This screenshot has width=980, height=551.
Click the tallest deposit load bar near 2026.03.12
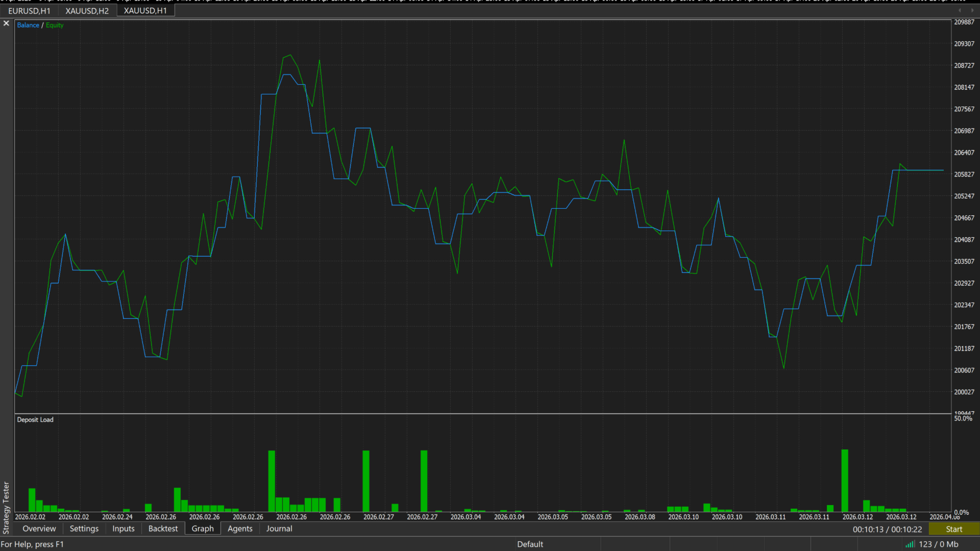845,480
